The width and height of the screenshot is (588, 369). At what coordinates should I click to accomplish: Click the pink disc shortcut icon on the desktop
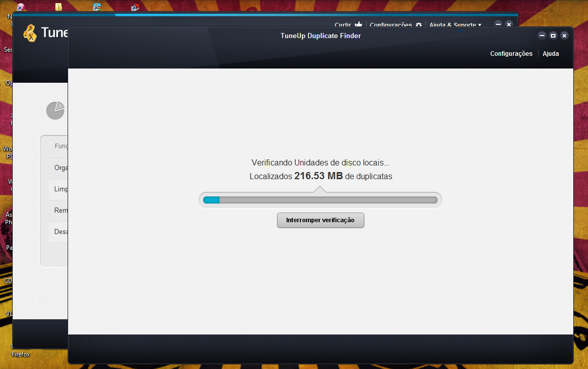[x=21, y=7]
